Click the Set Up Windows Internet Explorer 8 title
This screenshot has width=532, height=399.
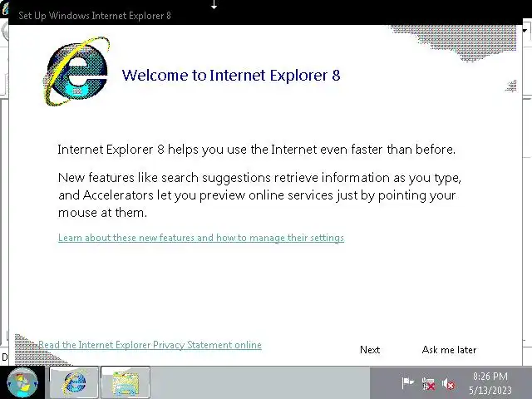click(x=95, y=16)
